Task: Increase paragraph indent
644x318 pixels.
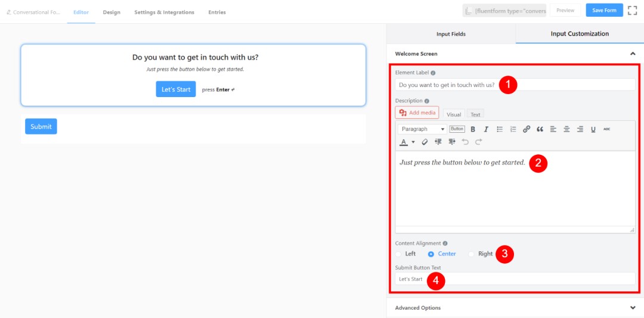Action: point(452,142)
